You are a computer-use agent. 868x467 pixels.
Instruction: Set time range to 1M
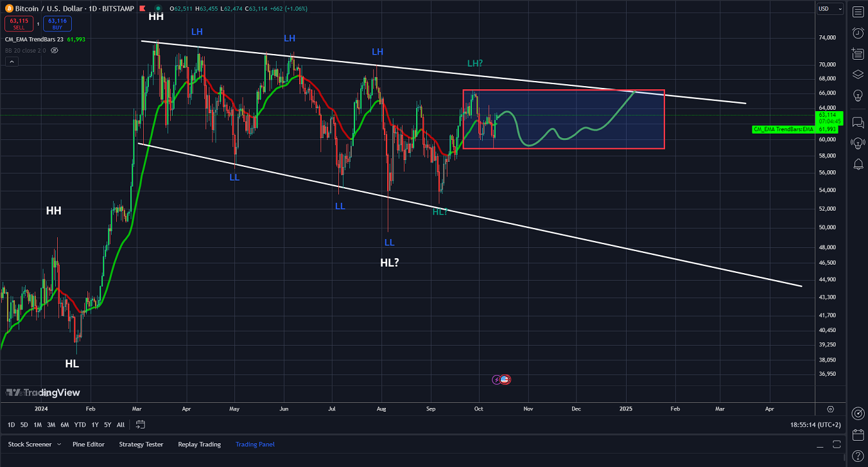click(x=37, y=425)
